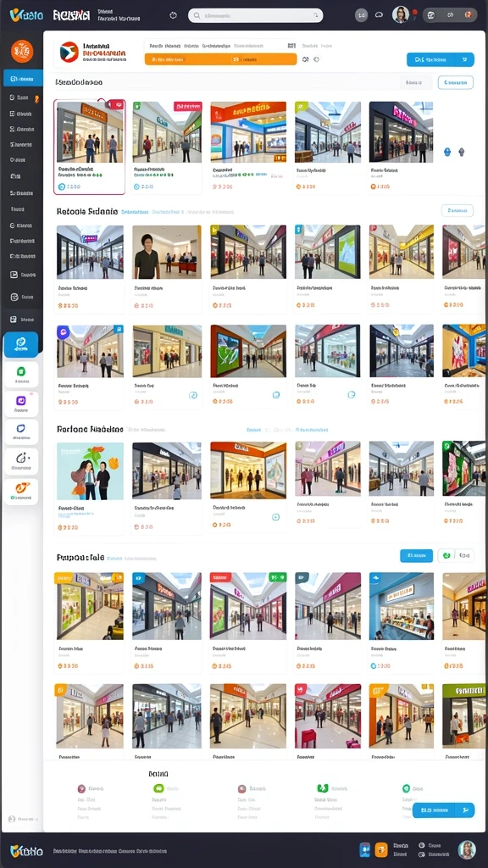Image resolution: width=488 pixels, height=868 pixels.
Task: Click blue circle icon on third-row third card
Action: (275, 395)
